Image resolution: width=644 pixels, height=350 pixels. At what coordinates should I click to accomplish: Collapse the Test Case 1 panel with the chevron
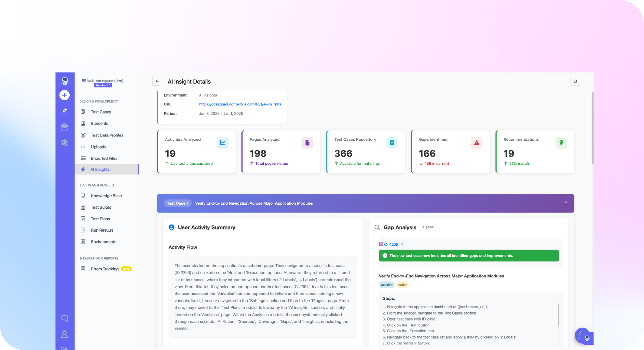point(566,202)
